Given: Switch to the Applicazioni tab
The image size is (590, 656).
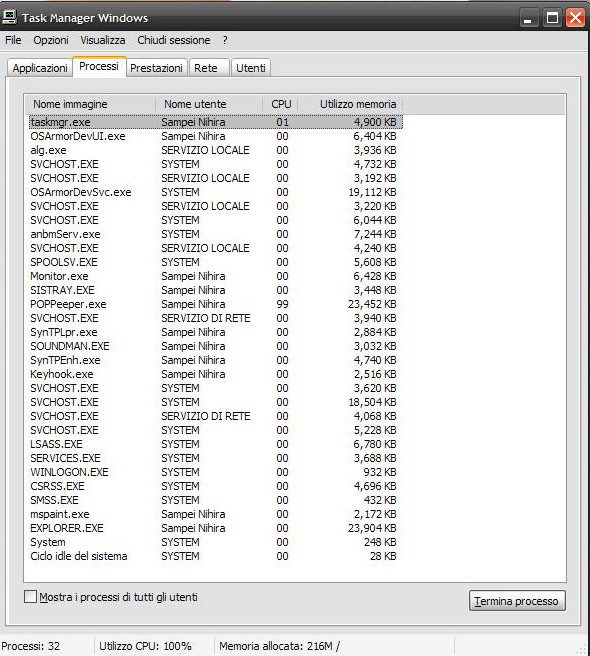Looking at the screenshot, I should pos(40,68).
